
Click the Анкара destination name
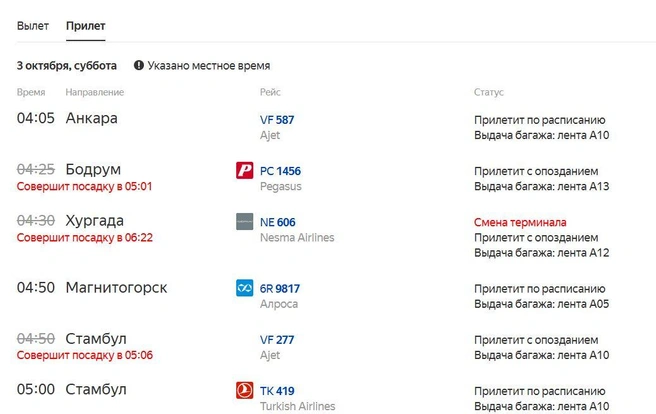(91, 118)
